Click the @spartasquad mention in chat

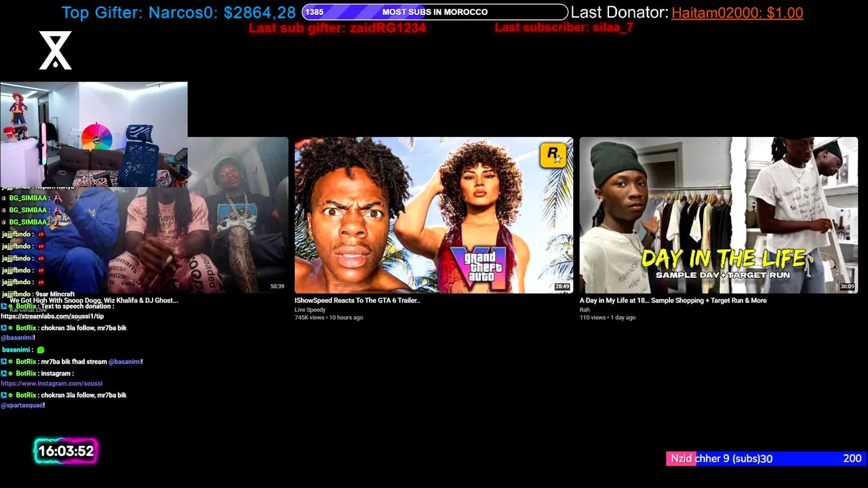(22, 405)
